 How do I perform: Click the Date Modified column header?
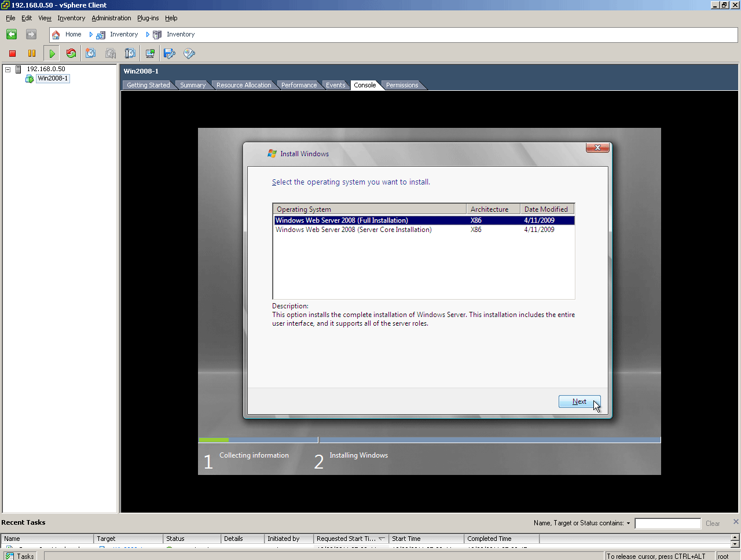[x=547, y=209]
